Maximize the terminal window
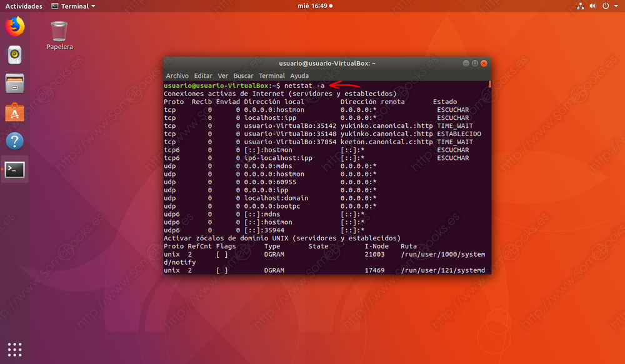625x364 pixels. tap(475, 63)
